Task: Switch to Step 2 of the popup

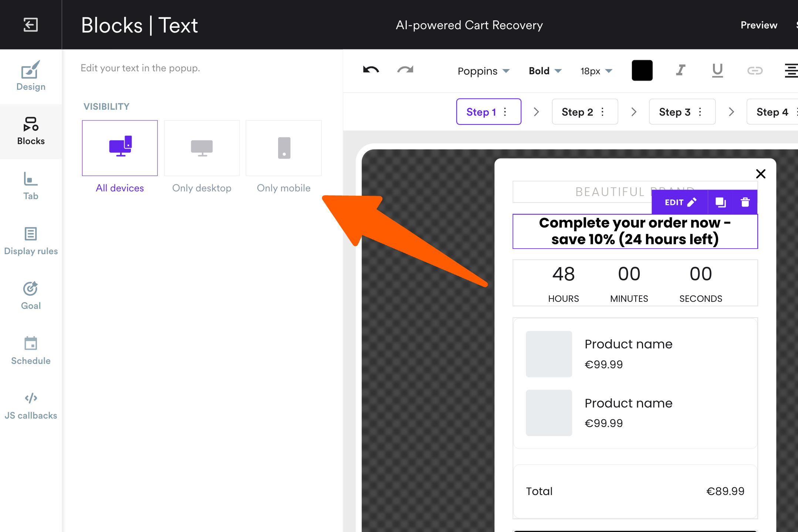Action: coord(577,112)
